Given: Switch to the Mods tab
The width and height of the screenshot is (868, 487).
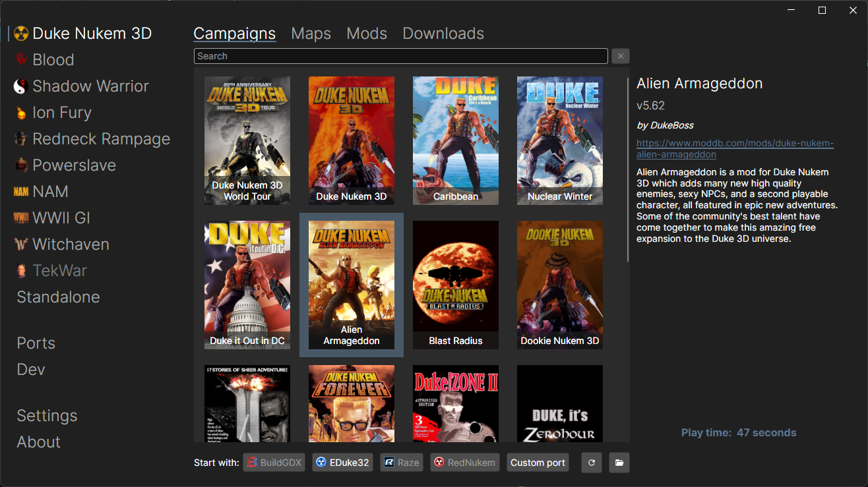Looking at the screenshot, I should 367,34.
